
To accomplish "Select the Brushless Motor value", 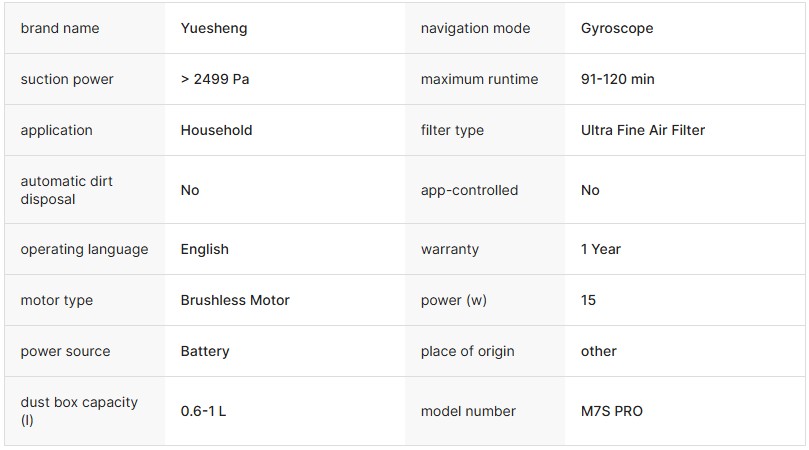I will [235, 300].
